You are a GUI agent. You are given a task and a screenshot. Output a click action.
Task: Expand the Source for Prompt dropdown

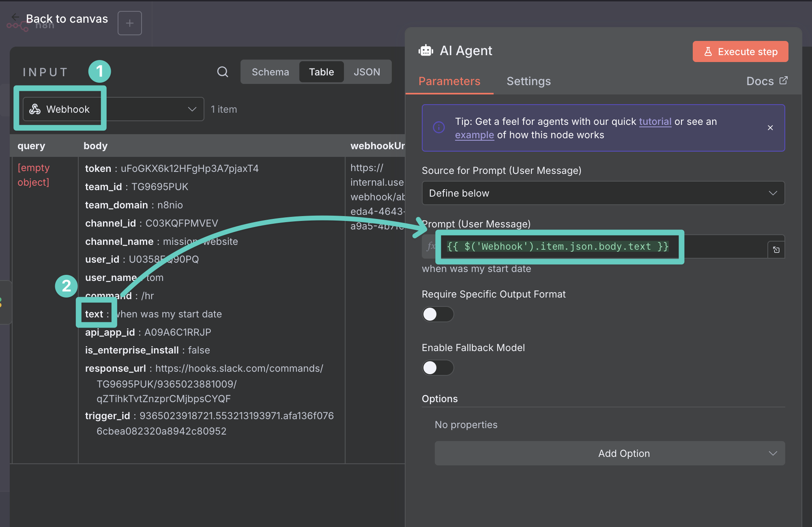[603, 193]
